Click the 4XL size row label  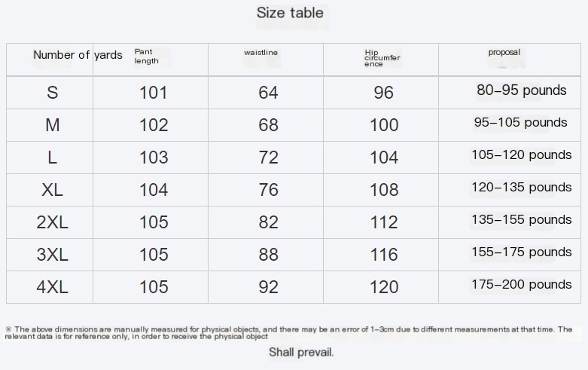coord(52,287)
